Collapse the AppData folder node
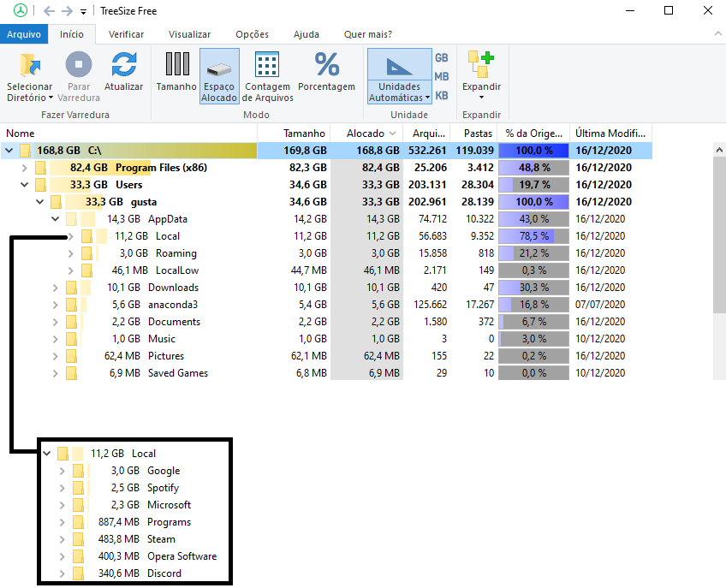The width and height of the screenshot is (726, 588). 56,219
